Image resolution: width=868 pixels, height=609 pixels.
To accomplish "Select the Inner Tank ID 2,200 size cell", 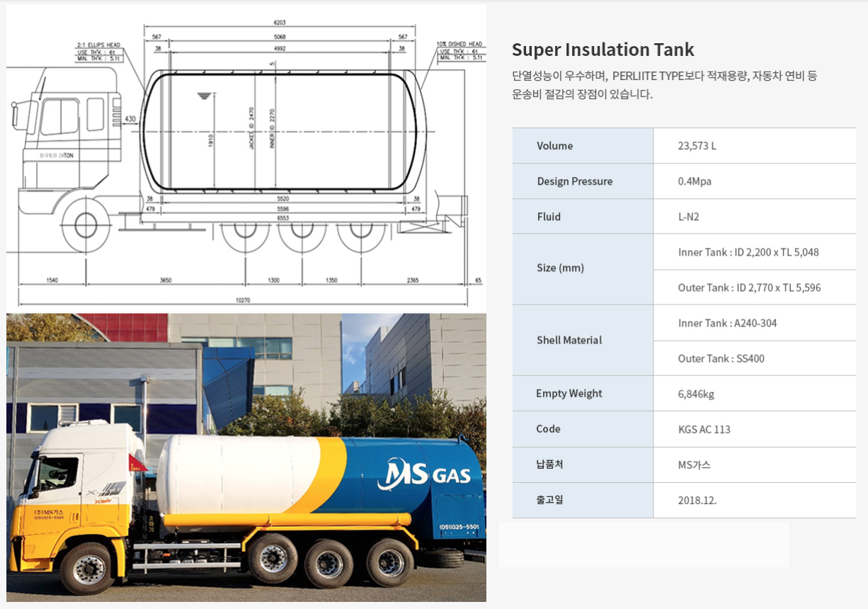I will (x=748, y=252).
